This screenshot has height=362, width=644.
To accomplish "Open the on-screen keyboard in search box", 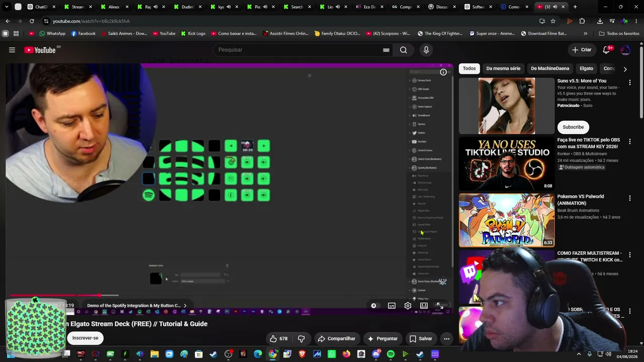I will point(386,50).
